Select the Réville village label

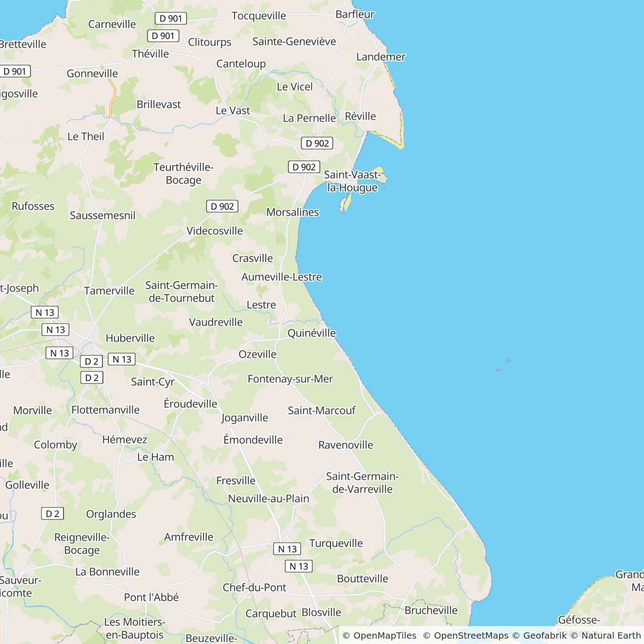pos(360,116)
